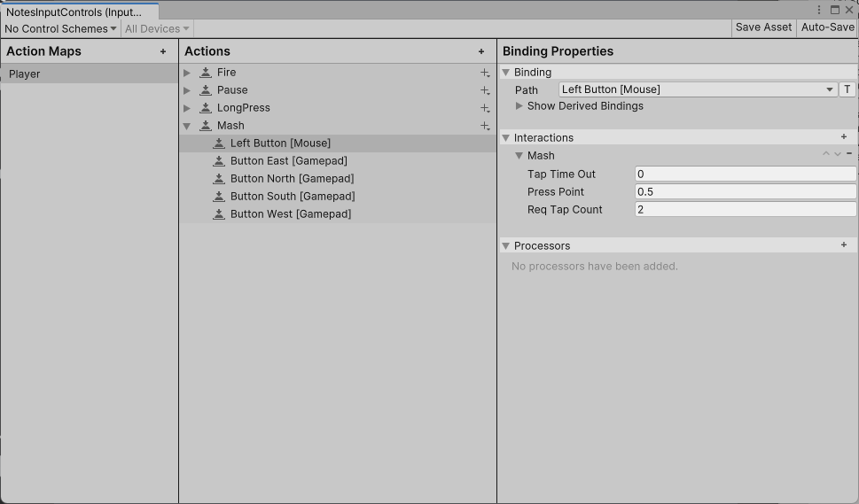859x504 pixels.
Task: Add a new interaction with plus icon
Action: [x=844, y=136]
